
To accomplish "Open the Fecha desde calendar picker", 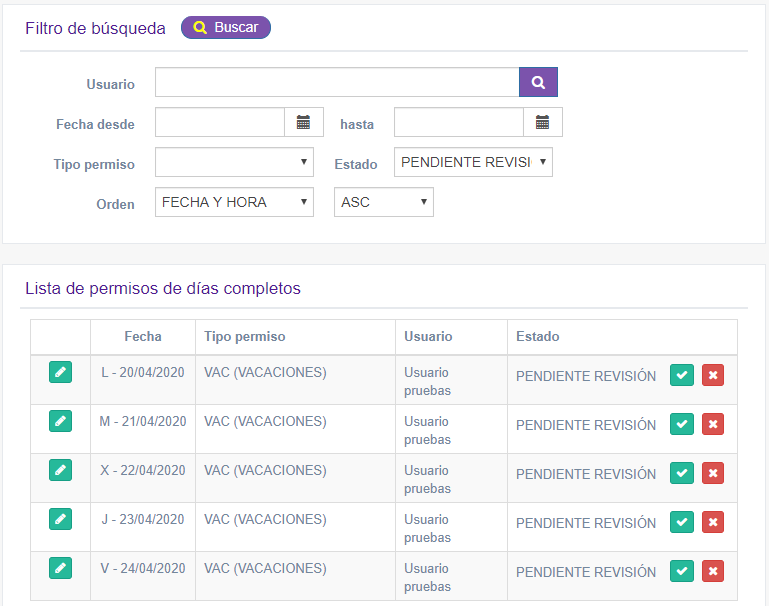I will (304, 122).
